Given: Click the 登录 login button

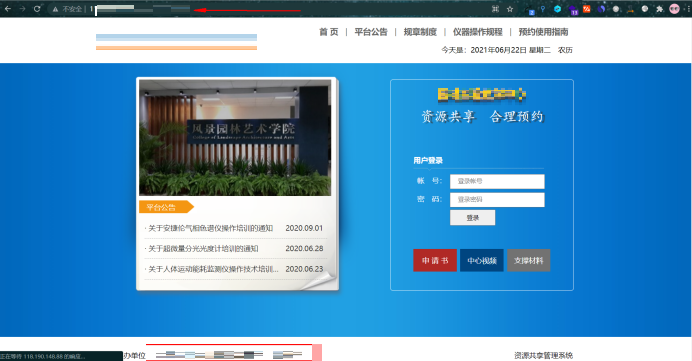Looking at the screenshot, I should point(473,218).
